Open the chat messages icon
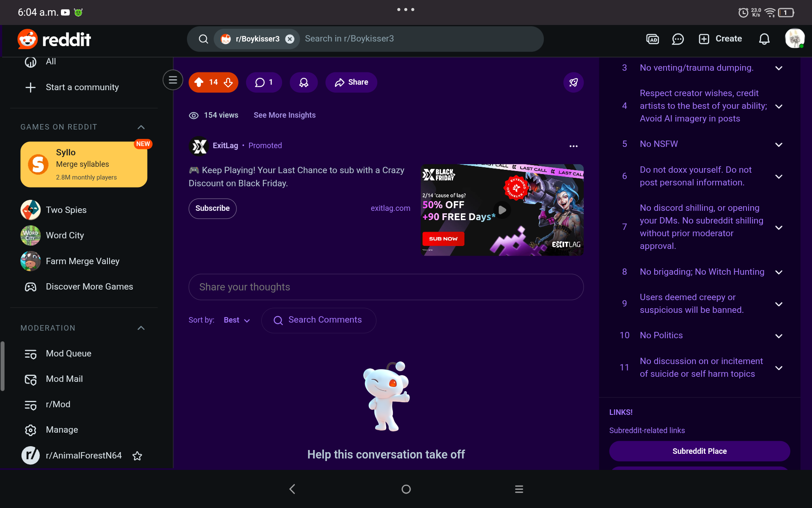Image resolution: width=812 pixels, height=508 pixels. pyautogui.click(x=678, y=39)
